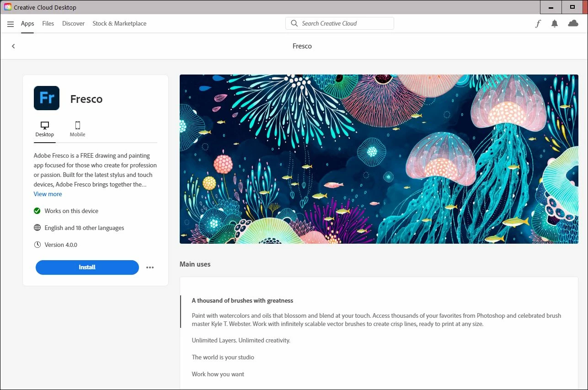The height and width of the screenshot is (390, 588).
Task: Switch to the Apps tab
Action: tap(27, 23)
